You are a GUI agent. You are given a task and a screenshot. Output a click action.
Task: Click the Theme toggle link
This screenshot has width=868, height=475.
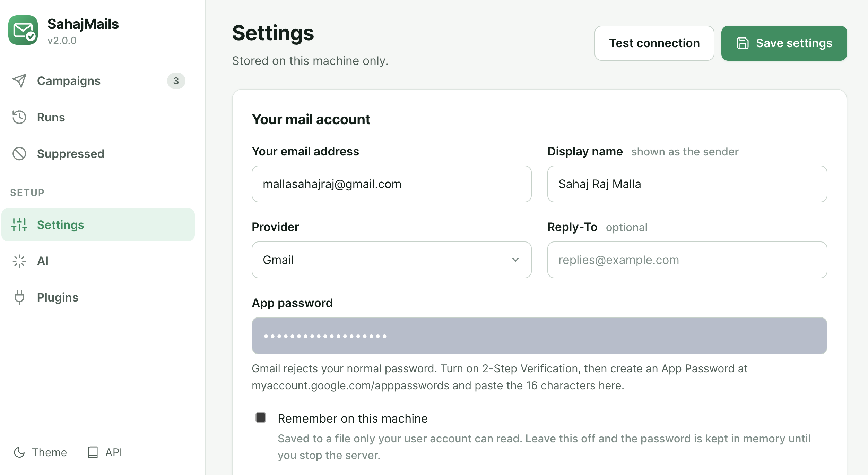(40, 452)
